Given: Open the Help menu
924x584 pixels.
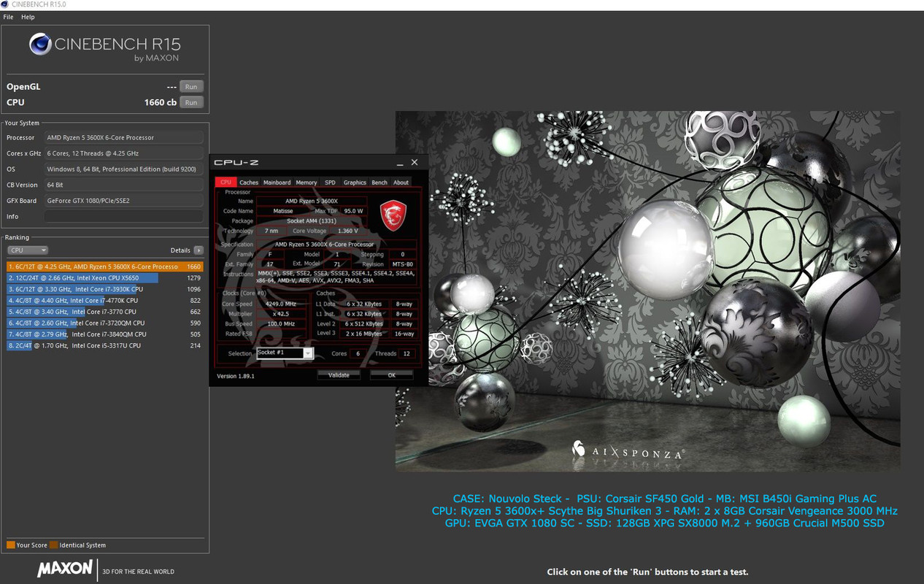Looking at the screenshot, I should 28,17.
